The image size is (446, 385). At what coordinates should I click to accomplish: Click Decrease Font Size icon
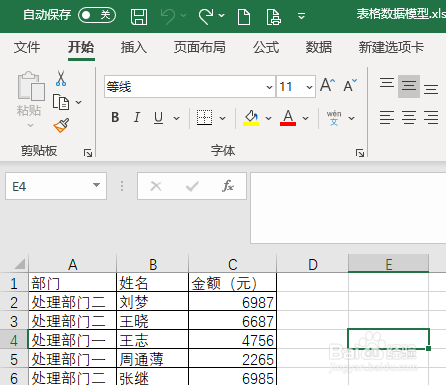pos(350,85)
